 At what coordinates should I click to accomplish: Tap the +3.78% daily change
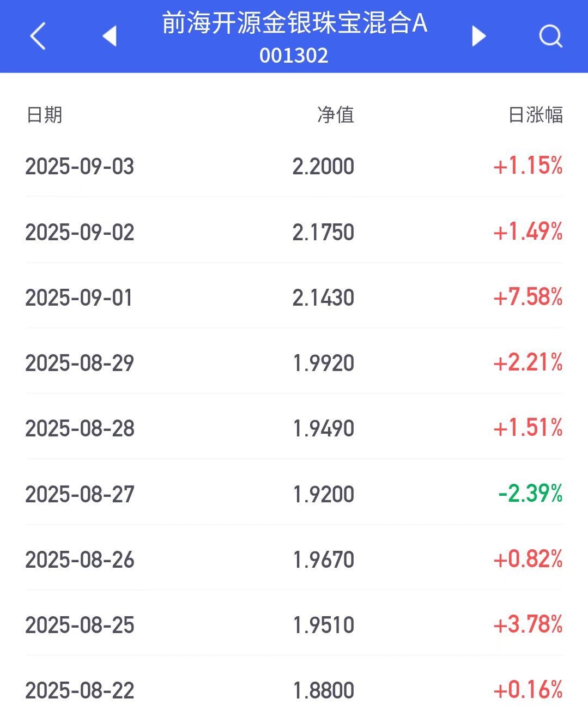(x=528, y=625)
